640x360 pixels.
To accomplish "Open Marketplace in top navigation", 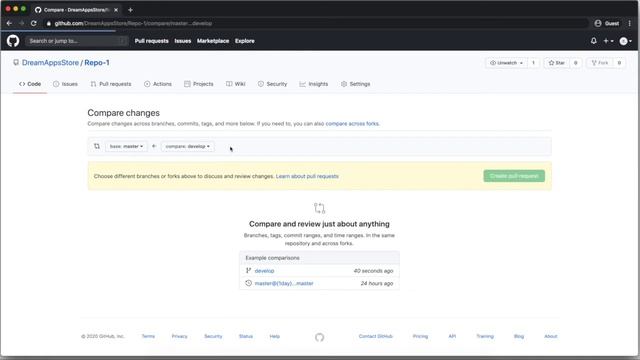I will 213,41.
